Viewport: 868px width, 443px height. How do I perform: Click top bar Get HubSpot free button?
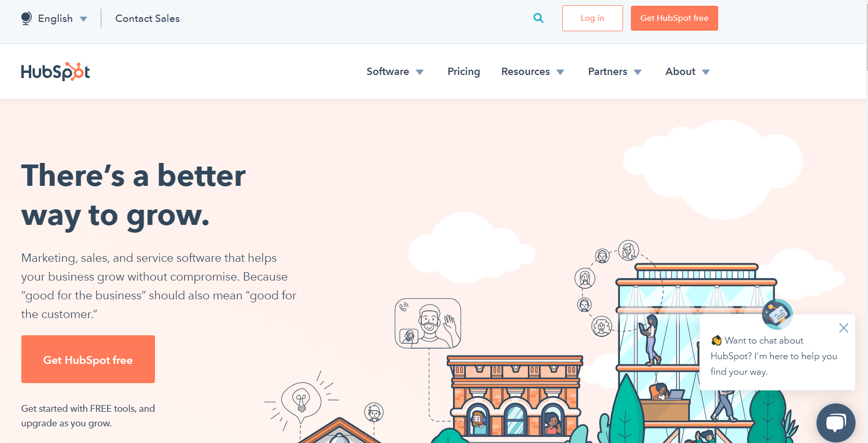click(674, 18)
